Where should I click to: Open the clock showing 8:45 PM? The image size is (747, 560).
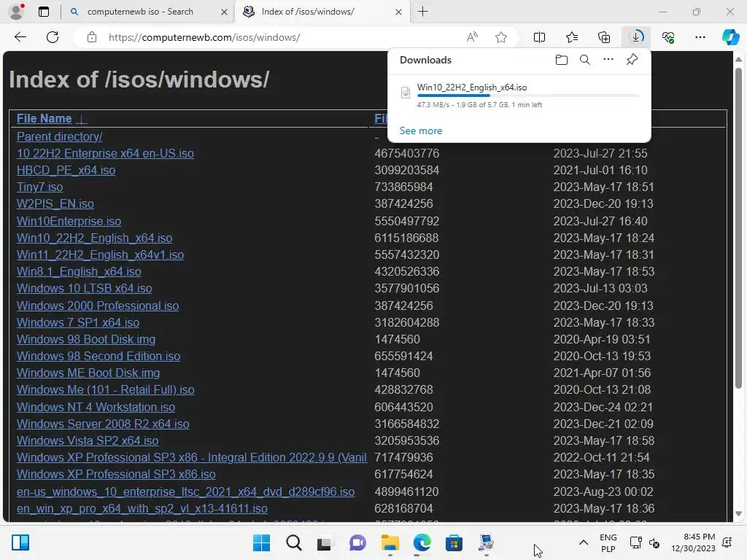693,542
